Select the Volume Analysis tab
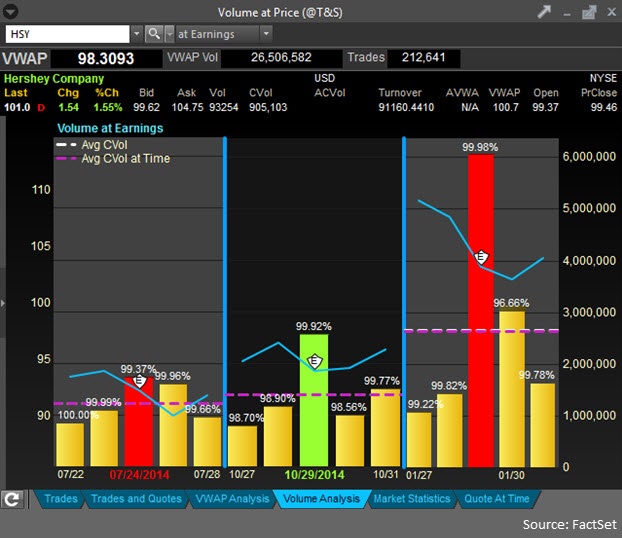The width and height of the screenshot is (622, 538). coord(321,499)
